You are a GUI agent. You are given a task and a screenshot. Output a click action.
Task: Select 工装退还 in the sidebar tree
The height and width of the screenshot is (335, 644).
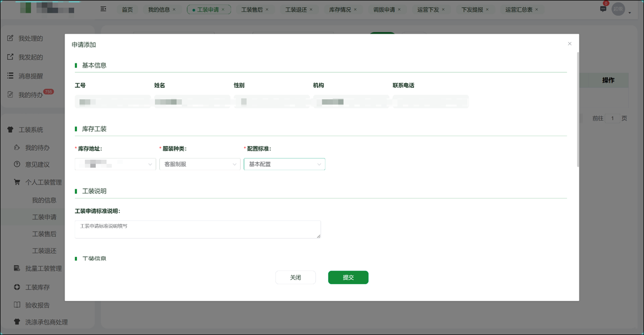point(44,251)
